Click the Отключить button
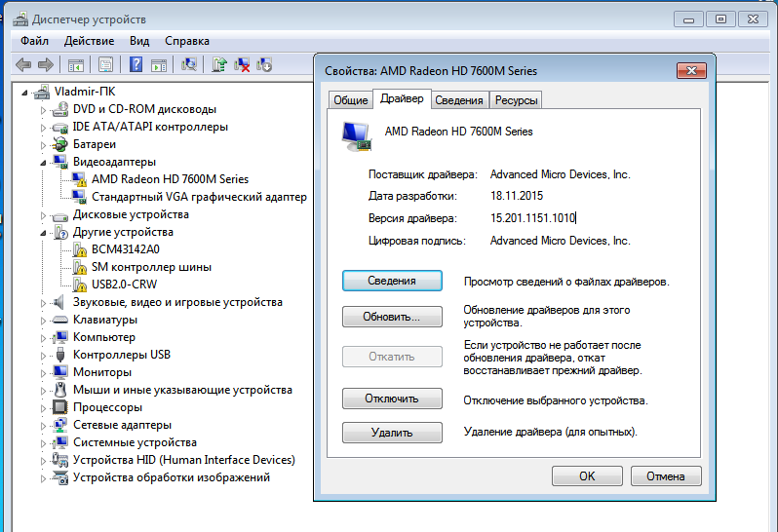Image resolution: width=778 pixels, height=532 pixels. [392, 399]
